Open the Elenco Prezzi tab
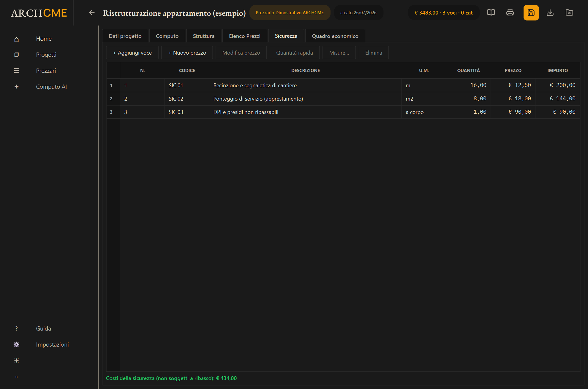 [x=245, y=36]
